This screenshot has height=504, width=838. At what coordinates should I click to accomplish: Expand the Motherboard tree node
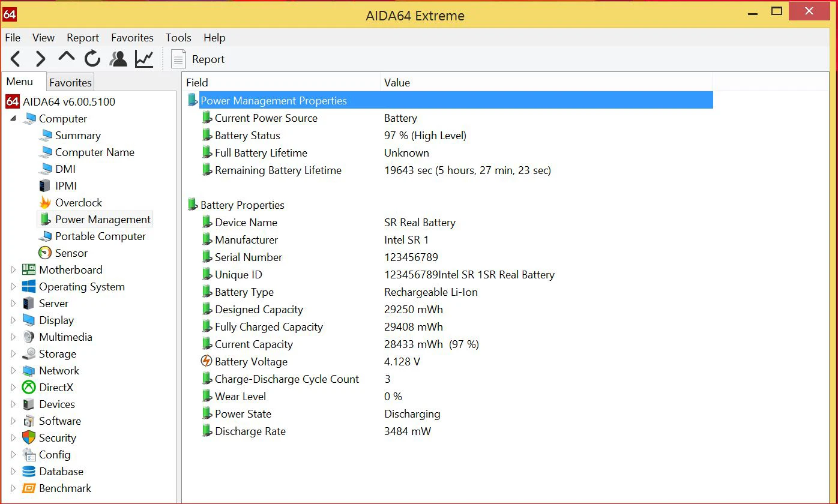[13, 270]
